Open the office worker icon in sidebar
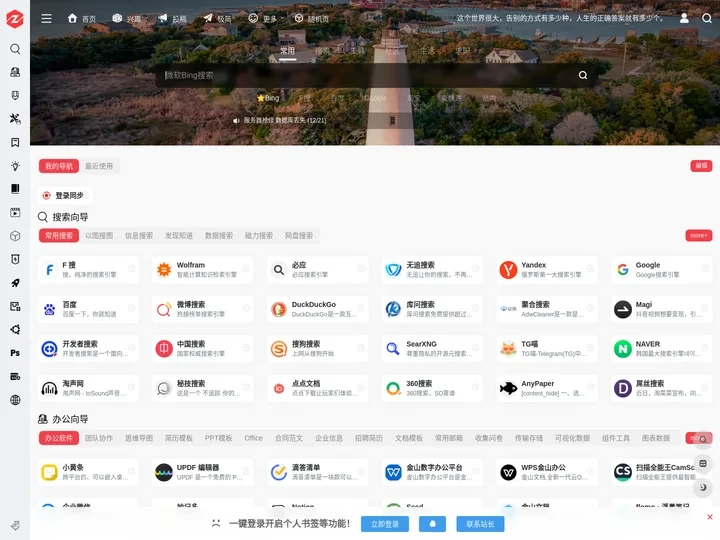720x540 pixels. click(15, 72)
